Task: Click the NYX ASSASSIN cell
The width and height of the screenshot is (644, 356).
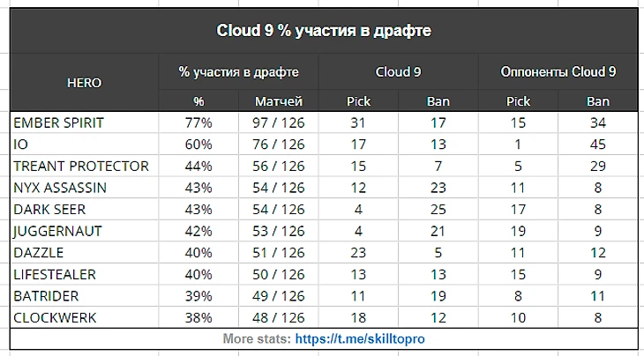Action: [60, 188]
